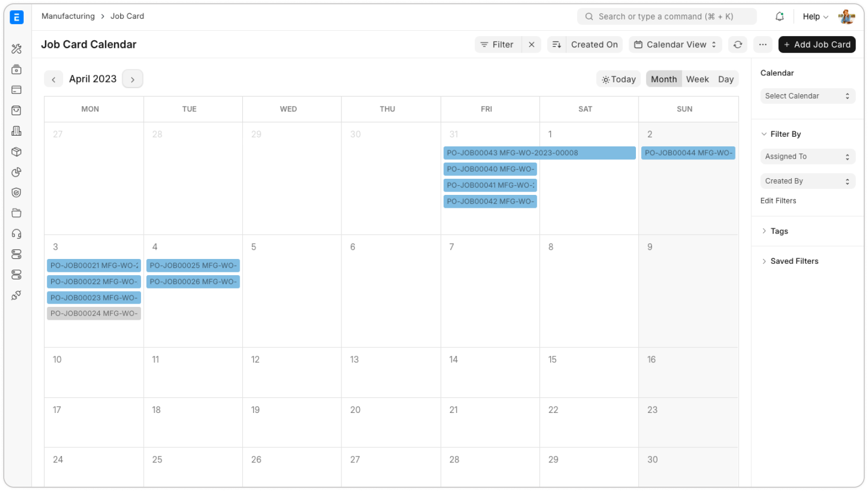Open the Help menu
The image size is (868, 491).
coord(815,17)
